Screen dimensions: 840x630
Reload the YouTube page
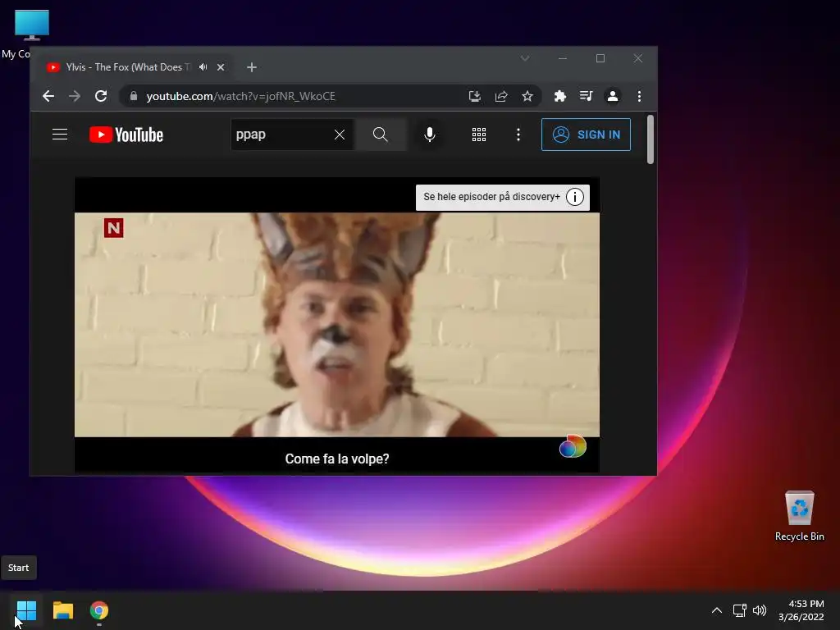click(101, 96)
